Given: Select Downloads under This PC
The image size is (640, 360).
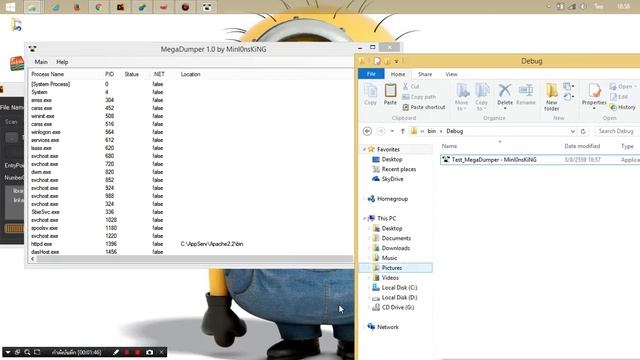Looking at the screenshot, I should (x=396, y=248).
